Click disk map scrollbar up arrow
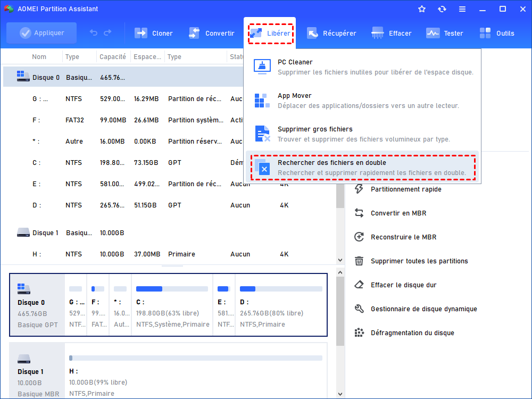 point(340,272)
